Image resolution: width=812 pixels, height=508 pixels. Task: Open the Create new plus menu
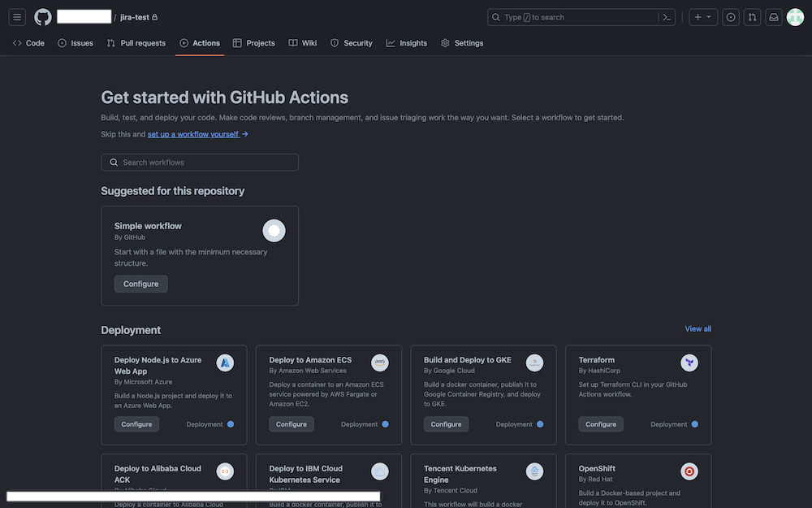[x=702, y=17]
